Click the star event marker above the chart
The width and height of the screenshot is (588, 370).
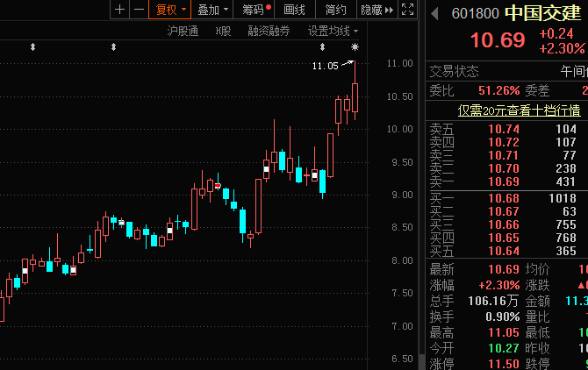(x=355, y=46)
